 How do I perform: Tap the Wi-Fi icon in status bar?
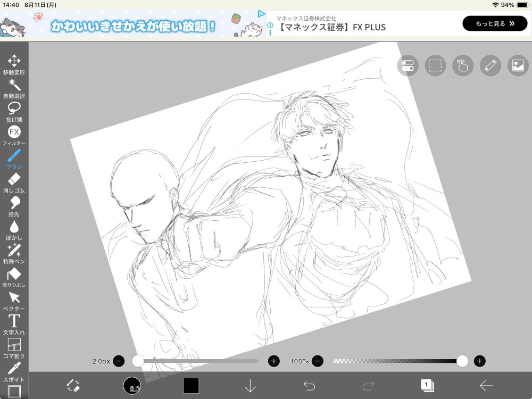click(495, 5)
